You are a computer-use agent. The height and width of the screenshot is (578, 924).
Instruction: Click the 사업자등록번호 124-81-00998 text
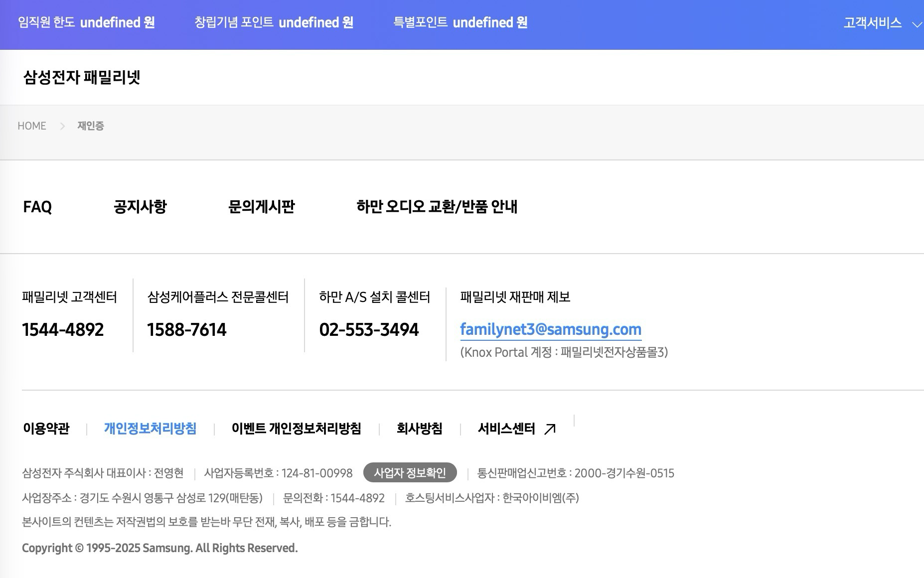(x=279, y=473)
